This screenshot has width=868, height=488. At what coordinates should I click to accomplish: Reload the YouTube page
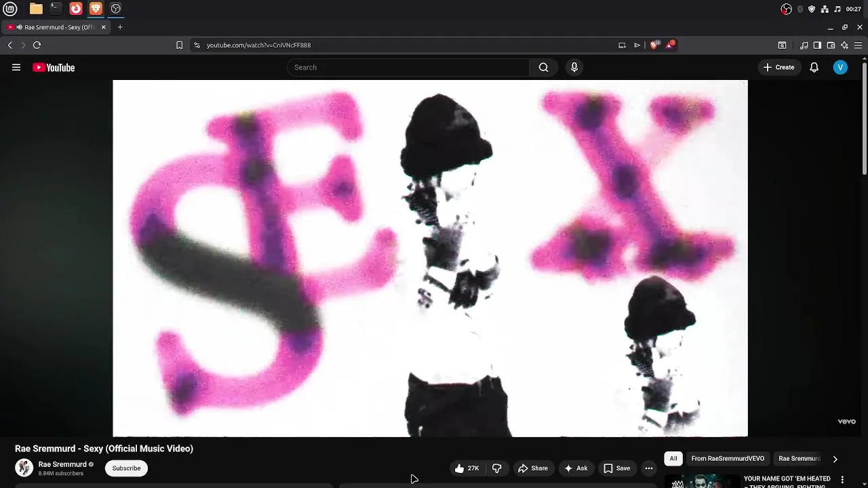[37, 45]
